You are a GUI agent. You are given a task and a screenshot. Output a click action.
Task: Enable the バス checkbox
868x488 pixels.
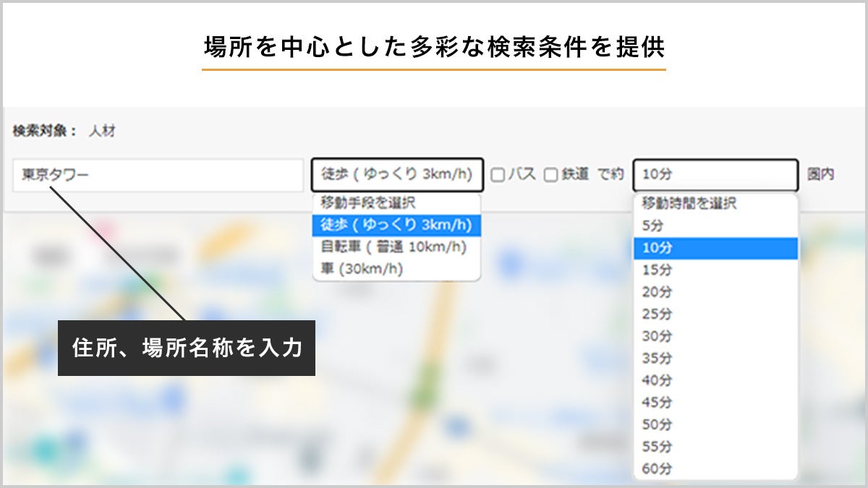497,175
